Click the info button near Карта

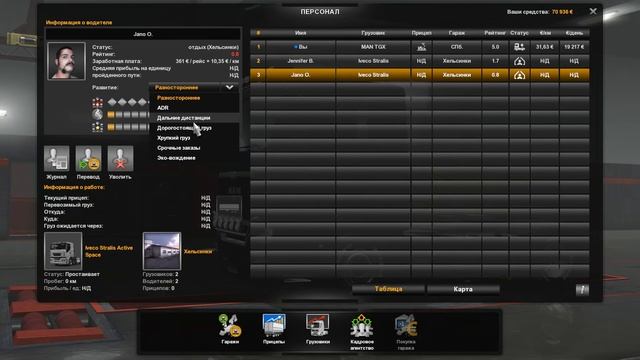click(582, 290)
